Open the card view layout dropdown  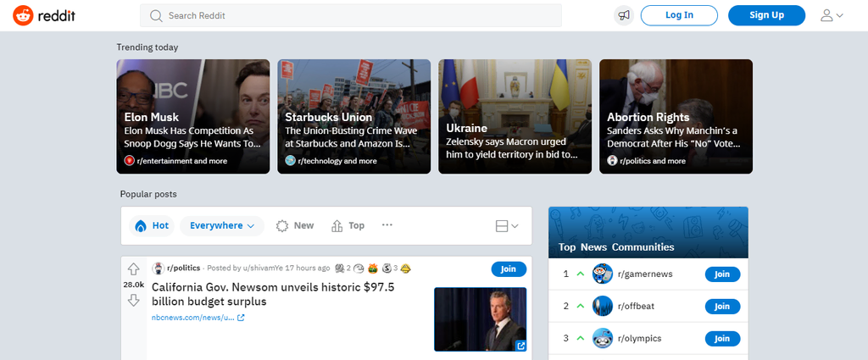click(507, 225)
